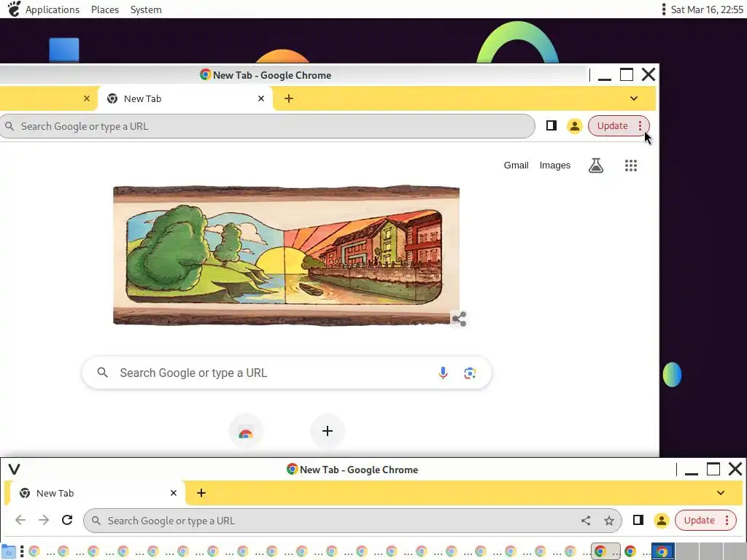Add a shortcut with the plus tile

point(328,432)
